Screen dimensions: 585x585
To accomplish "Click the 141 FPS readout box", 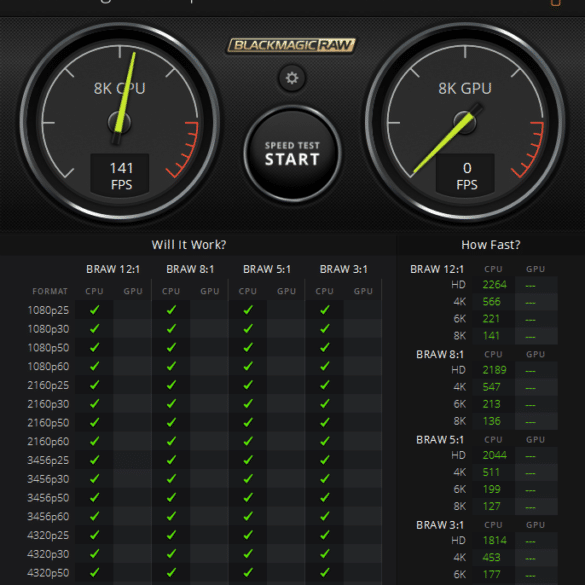I will (120, 175).
